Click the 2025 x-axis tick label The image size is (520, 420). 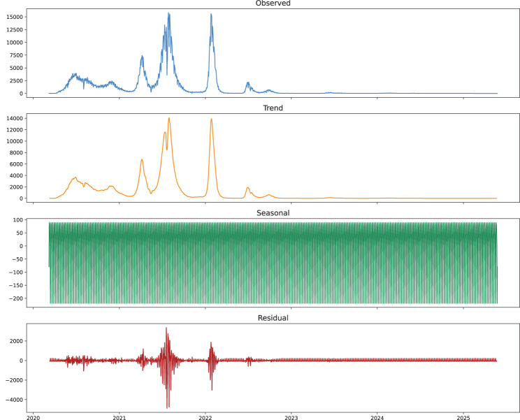463,417
